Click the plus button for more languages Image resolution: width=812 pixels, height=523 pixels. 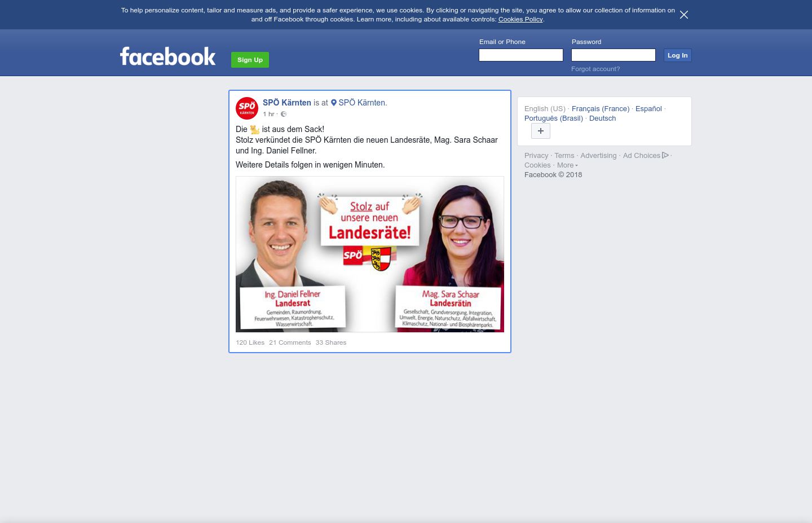tap(541, 131)
